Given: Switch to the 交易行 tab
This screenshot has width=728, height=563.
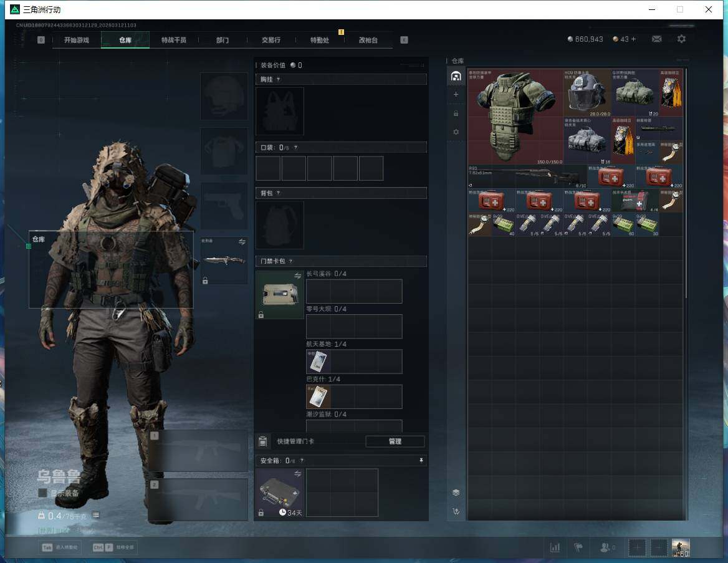Looking at the screenshot, I should pyautogui.click(x=271, y=40).
